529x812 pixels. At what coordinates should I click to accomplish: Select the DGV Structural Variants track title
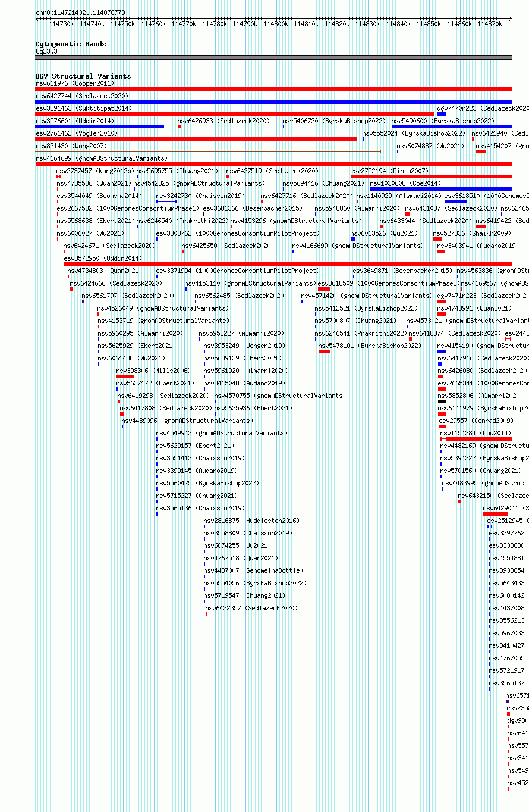(83, 76)
